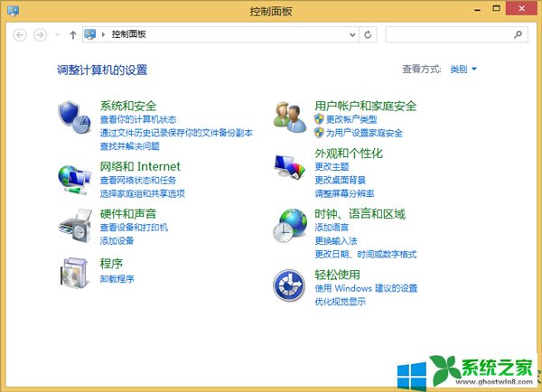Click the System and Security shield icon
The image size is (542, 392).
tap(74, 116)
